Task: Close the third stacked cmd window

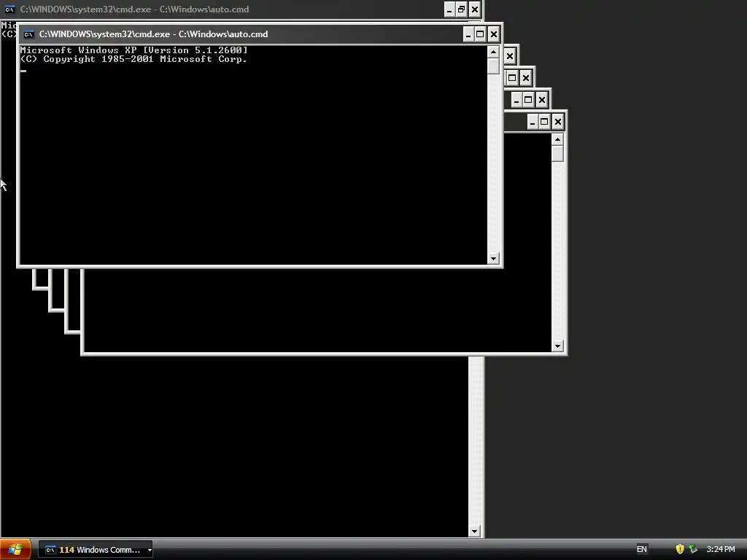Action: [525, 78]
